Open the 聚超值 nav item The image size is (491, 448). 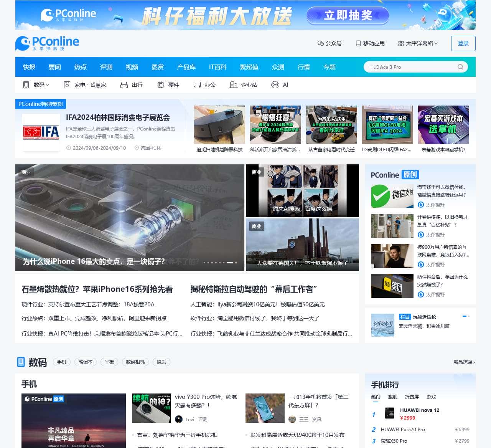(x=249, y=67)
